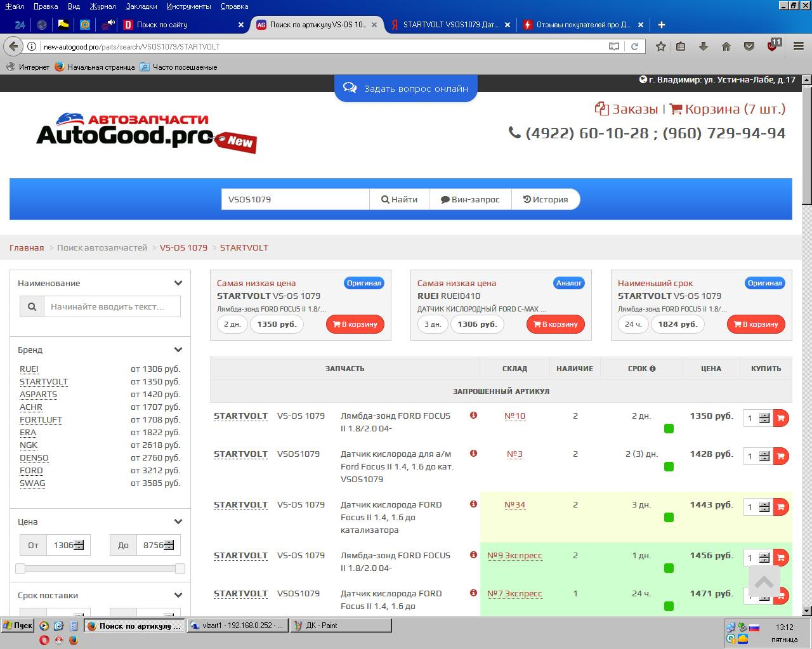
Task: Change quantity spinner in the 1443 руб. row
Action: coord(764,507)
